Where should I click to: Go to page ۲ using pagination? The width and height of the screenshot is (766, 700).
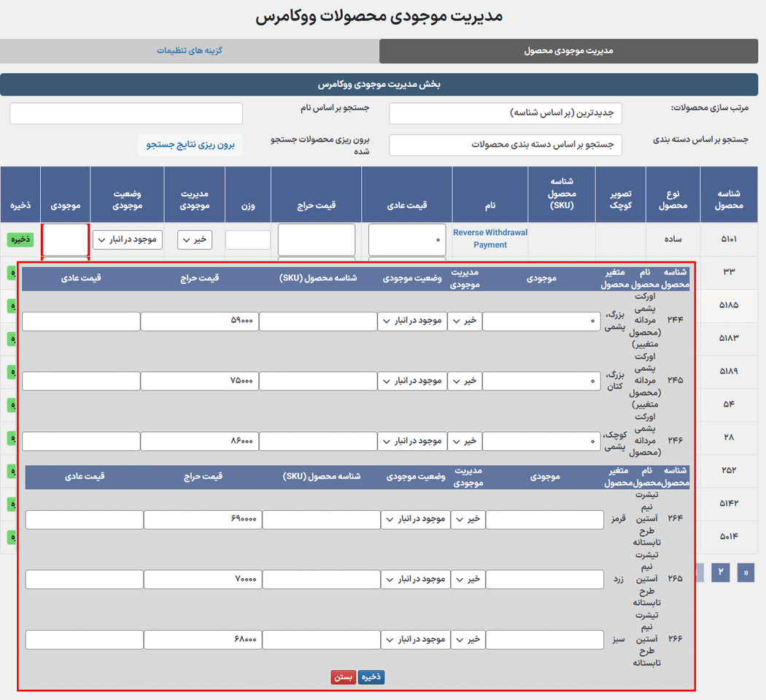[720, 573]
